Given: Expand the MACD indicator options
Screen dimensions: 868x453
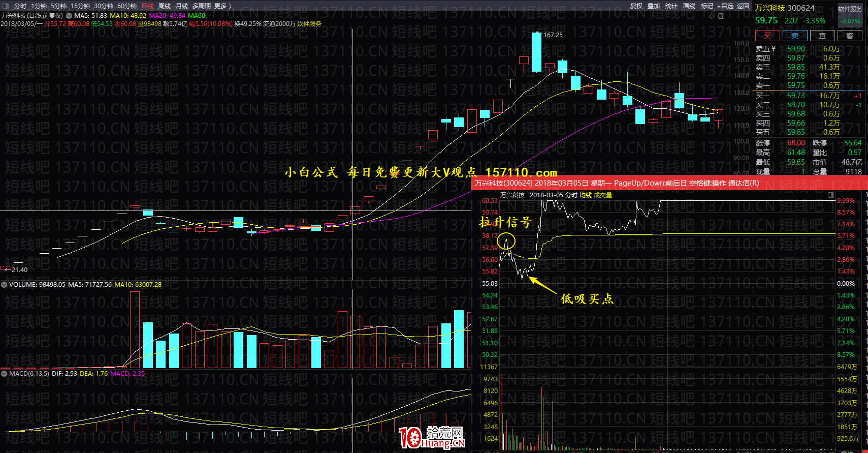Looking at the screenshot, I should tap(4, 374).
